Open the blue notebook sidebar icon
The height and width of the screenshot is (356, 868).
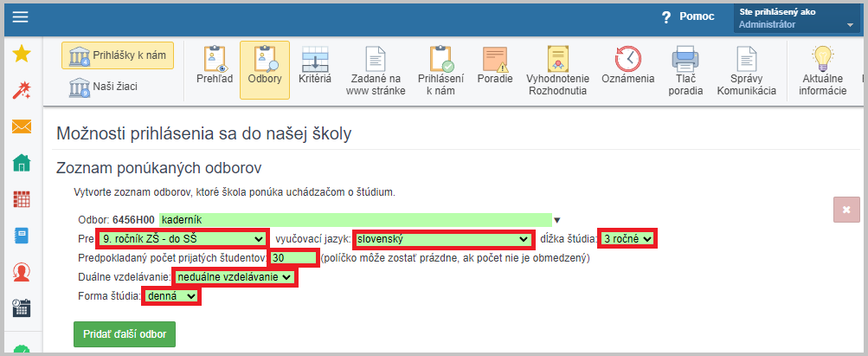22,236
